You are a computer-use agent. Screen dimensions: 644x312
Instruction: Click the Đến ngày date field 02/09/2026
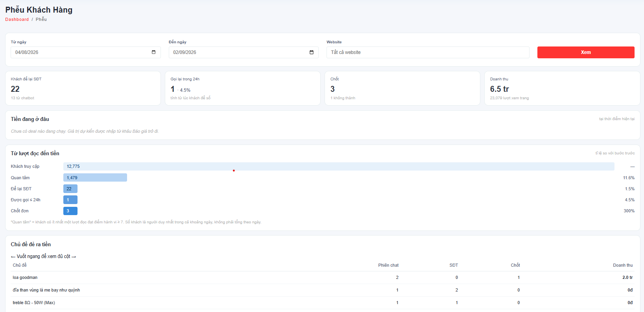pos(244,52)
